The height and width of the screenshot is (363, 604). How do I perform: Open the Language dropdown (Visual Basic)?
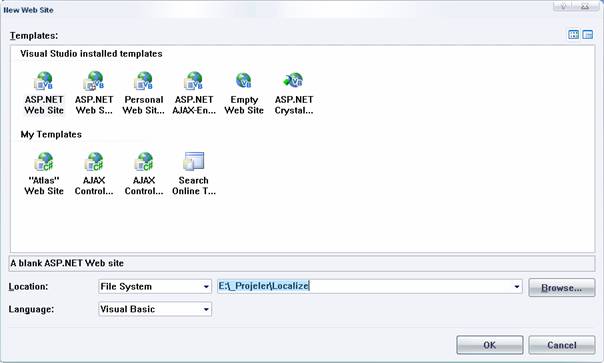(x=155, y=309)
